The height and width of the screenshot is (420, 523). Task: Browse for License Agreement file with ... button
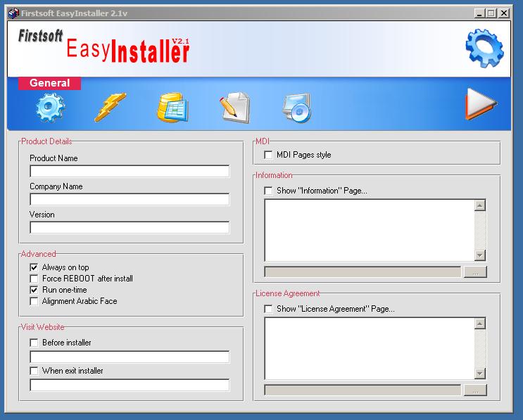475,390
